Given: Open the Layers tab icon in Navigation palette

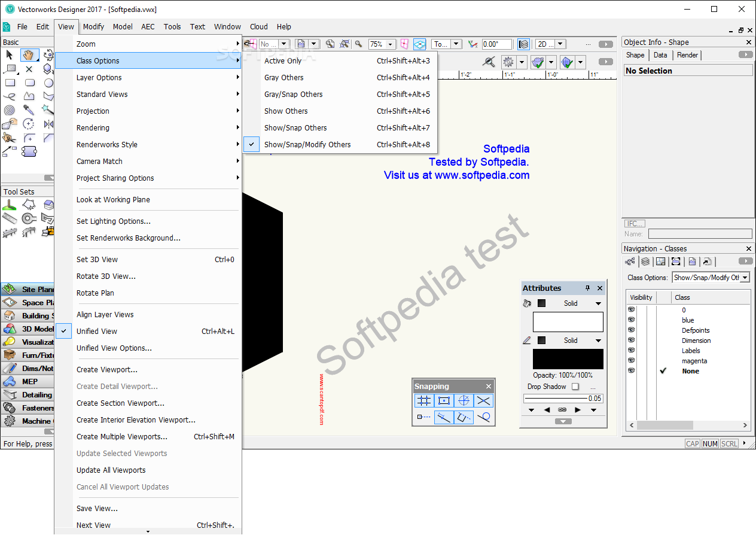Looking at the screenshot, I should (x=645, y=262).
